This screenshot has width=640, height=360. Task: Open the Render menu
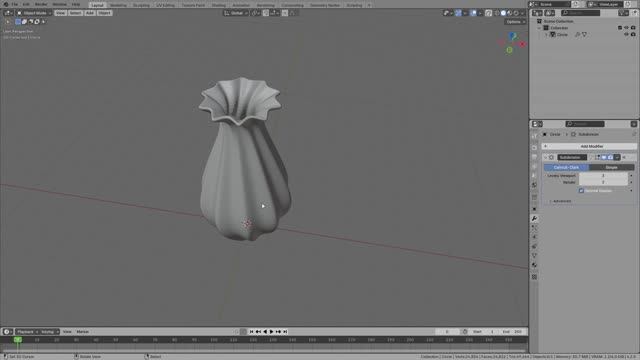(x=41, y=4)
